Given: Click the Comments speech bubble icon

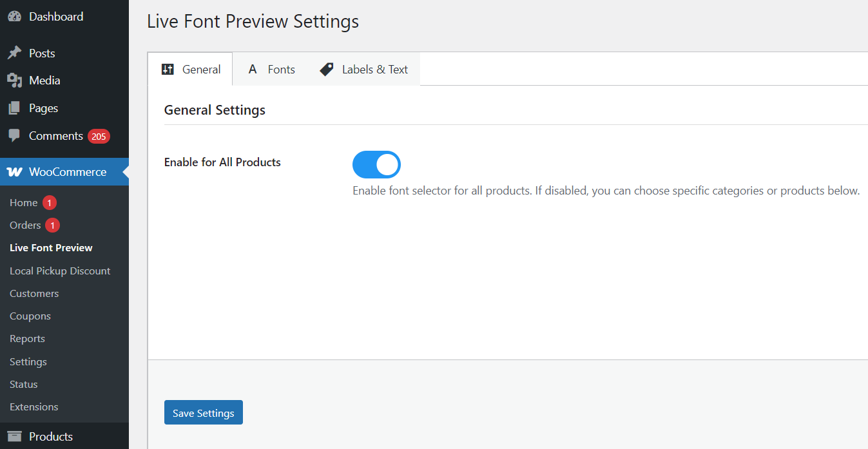Looking at the screenshot, I should point(14,135).
